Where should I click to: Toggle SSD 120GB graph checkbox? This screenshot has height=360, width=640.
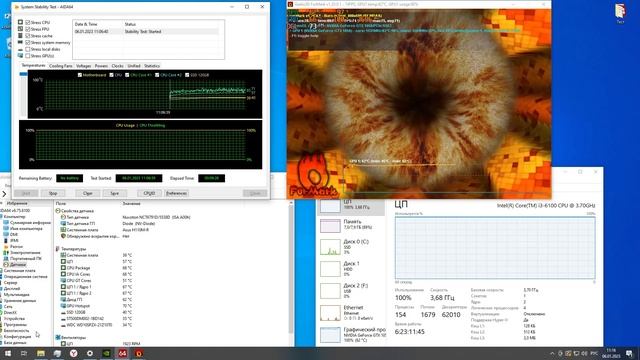[x=187, y=75]
